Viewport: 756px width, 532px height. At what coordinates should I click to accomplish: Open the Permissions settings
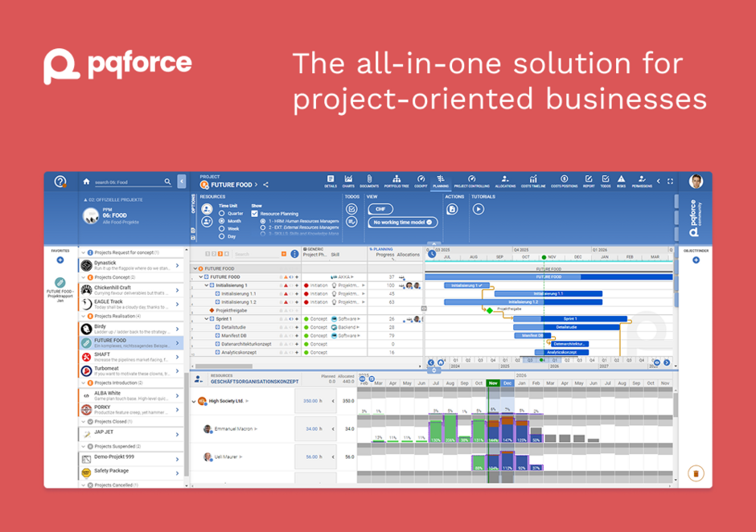(x=643, y=180)
